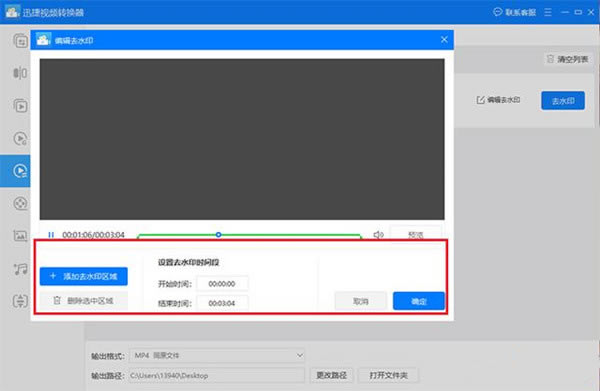
Task: Click 编辑去水印 link in main window
Action: pos(498,100)
